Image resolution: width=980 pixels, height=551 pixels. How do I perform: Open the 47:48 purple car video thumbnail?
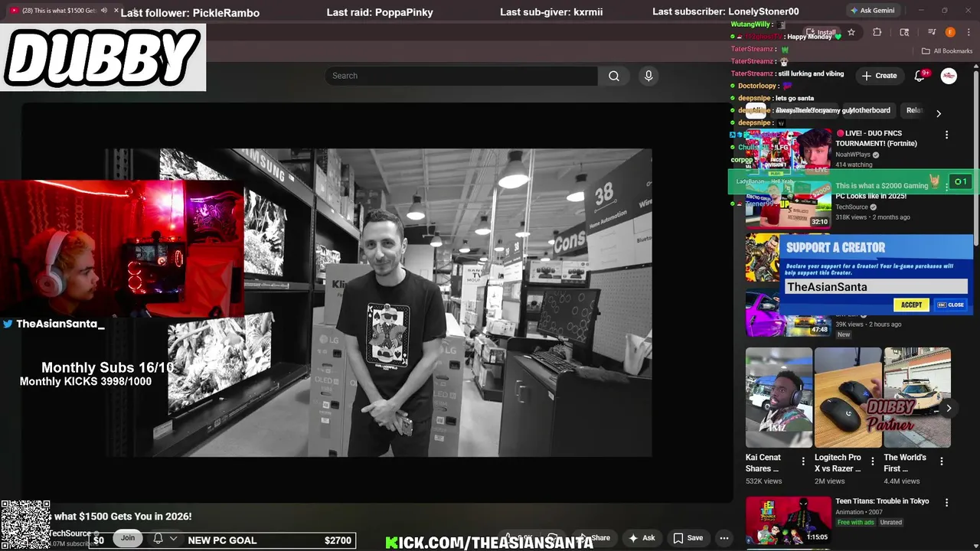tap(788, 315)
